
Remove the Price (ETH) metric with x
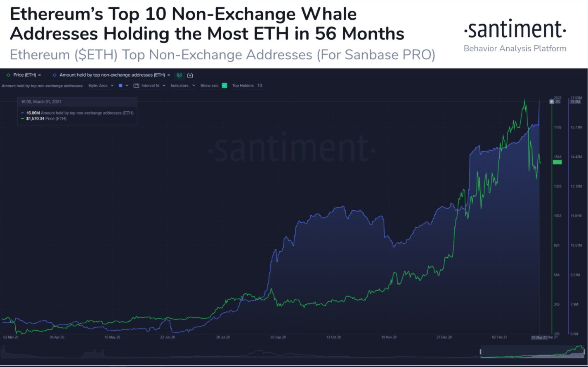(x=40, y=75)
